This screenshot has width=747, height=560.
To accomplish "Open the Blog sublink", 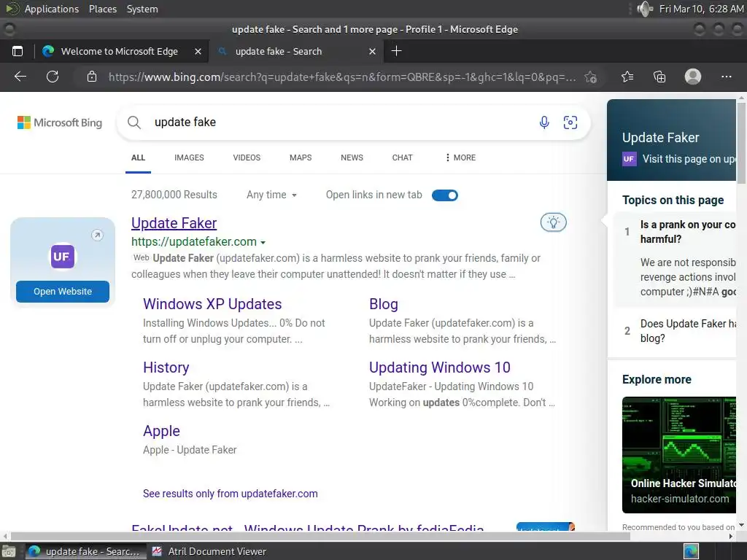I will point(384,304).
